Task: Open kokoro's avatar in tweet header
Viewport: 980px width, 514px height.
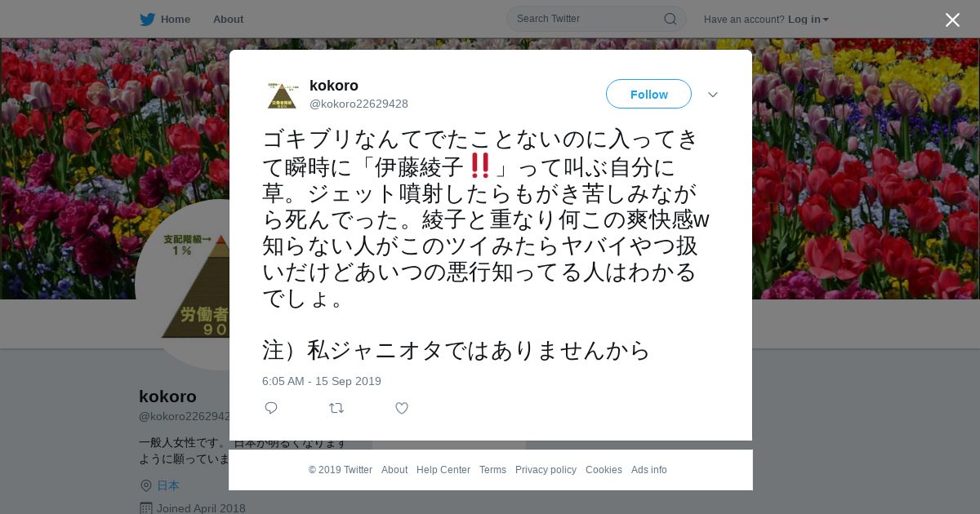Action: (283, 95)
